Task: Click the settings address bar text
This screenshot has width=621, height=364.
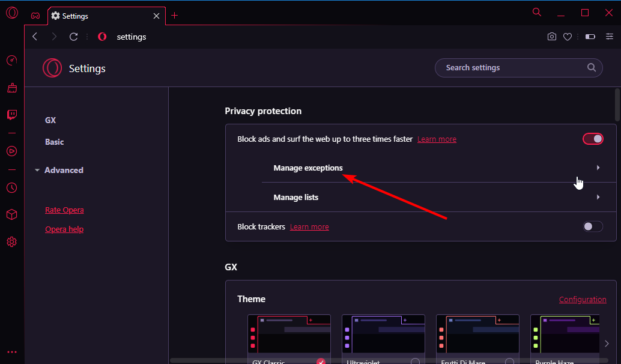Action: point(132,37)
